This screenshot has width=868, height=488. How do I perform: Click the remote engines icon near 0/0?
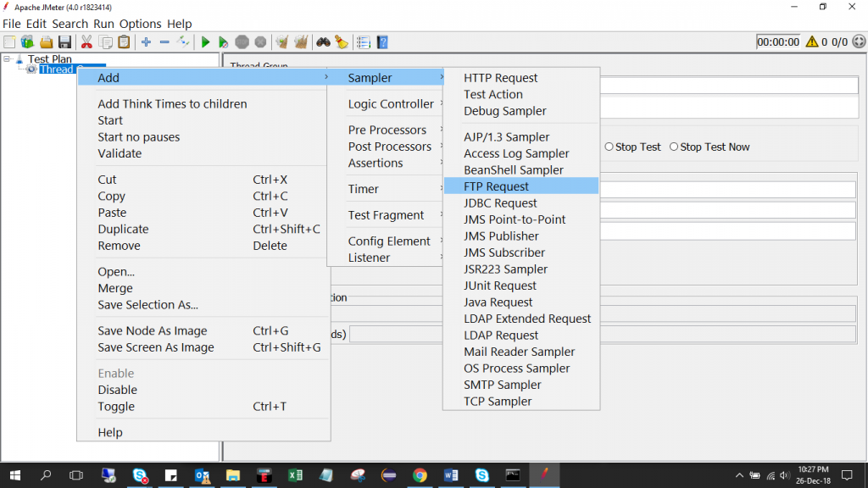click(859, 42)
